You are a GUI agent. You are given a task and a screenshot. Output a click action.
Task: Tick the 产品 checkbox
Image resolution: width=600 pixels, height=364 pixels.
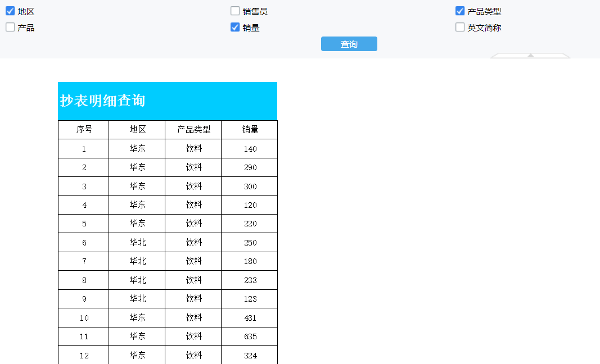tap(10, 27)
